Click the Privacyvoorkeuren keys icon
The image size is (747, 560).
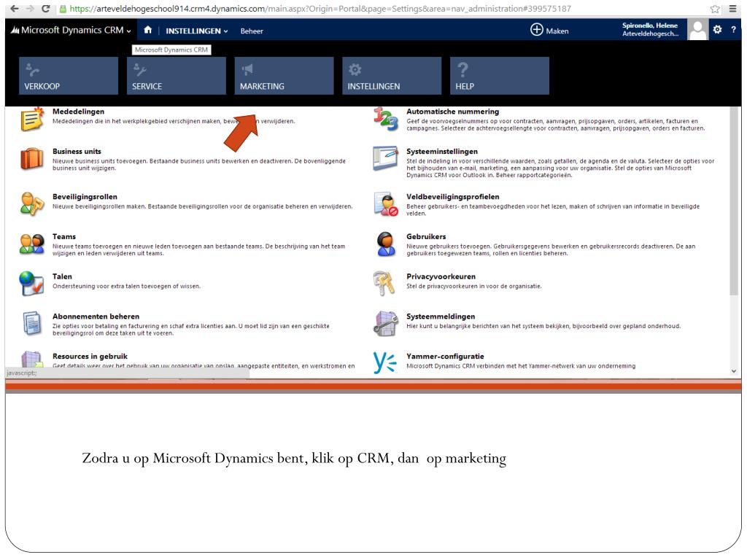[384, 284]
